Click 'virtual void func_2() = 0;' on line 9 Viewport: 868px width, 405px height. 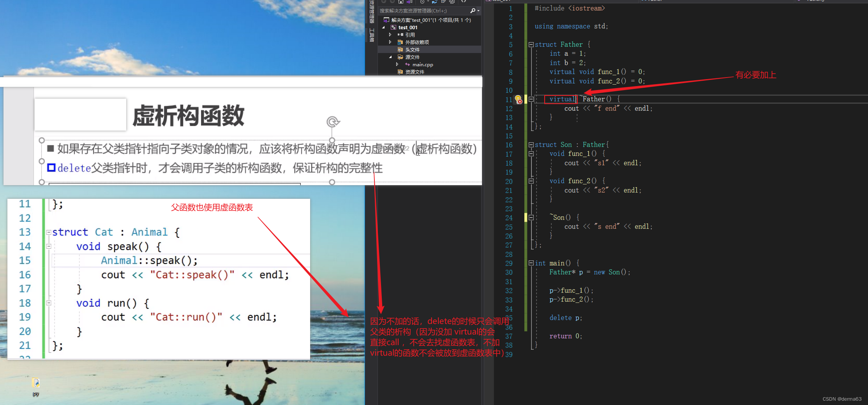tap(597, 81)
